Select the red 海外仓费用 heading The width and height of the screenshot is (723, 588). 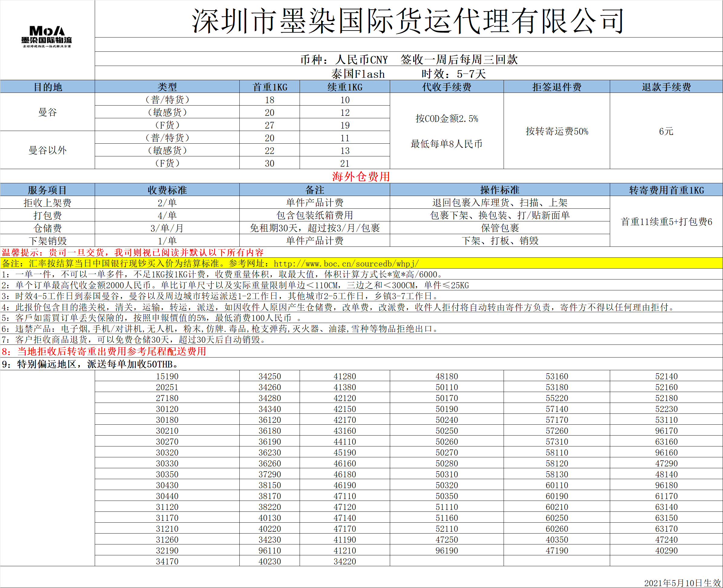361,176
